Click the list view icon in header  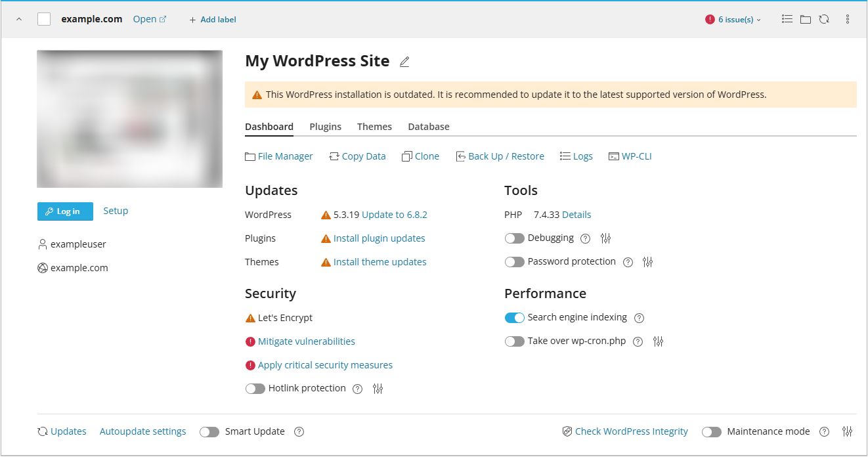pos(787,19)
